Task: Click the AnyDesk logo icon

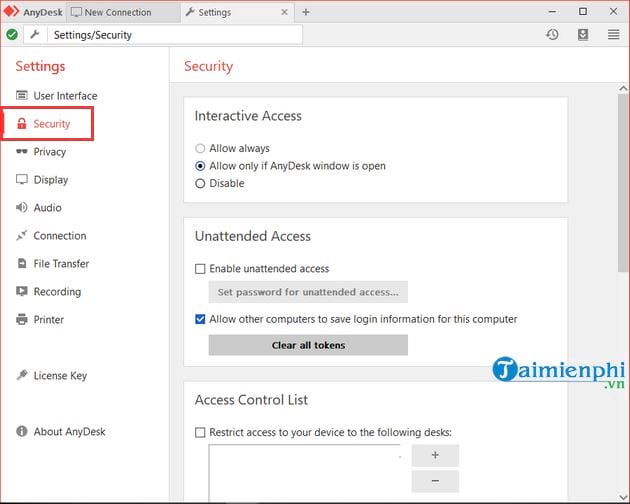Action: pos(11,11)
